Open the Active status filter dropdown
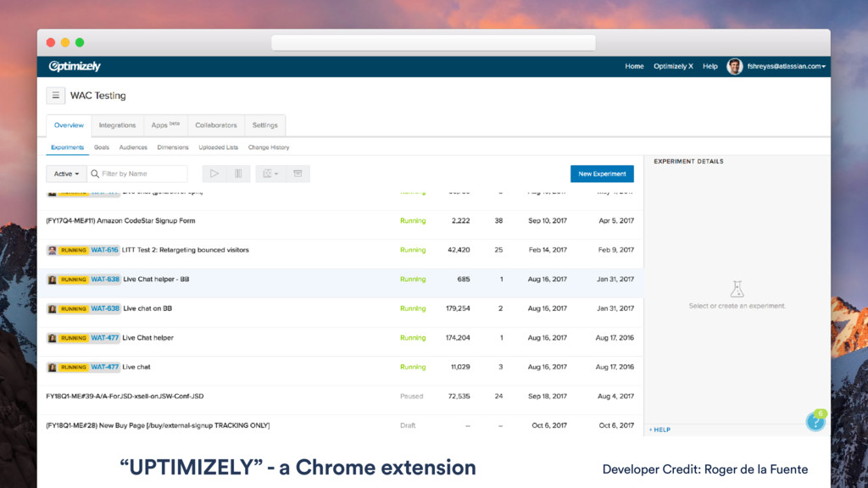868x488 pixels. (66, 174)
